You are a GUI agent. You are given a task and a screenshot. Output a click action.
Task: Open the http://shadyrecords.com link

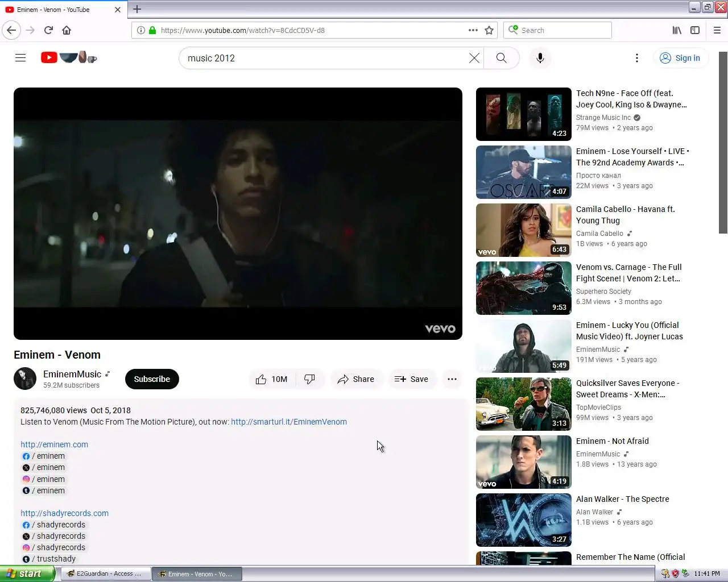coord(65,513)
